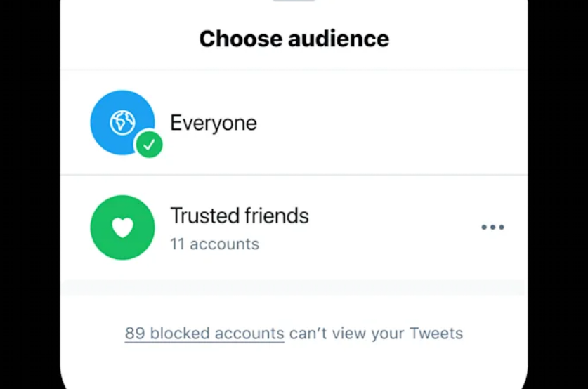
Task: Click the 'can't view your Tweets' text
Action: pyautogui.click(x=376, y=333)
